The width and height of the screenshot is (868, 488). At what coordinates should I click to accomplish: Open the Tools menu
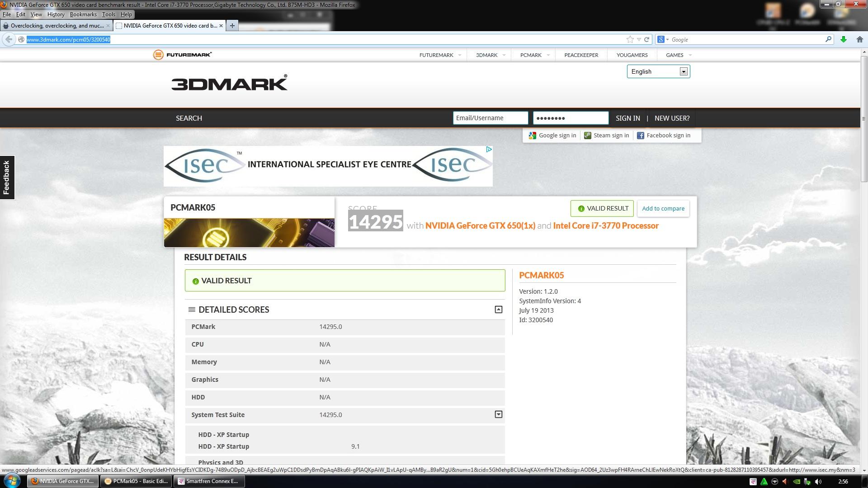point(108,14)
